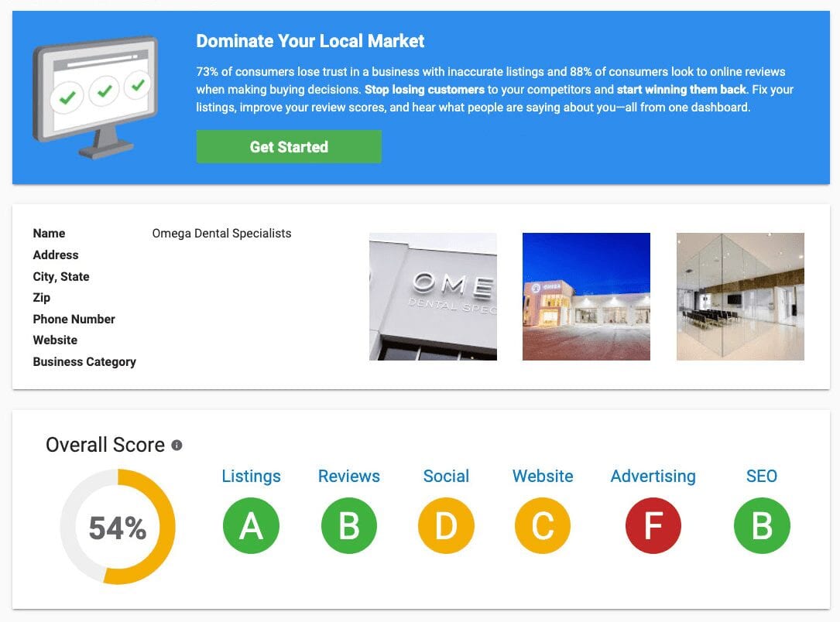Click the Zip label
840x622 pixels.
[x=42, y=298]
